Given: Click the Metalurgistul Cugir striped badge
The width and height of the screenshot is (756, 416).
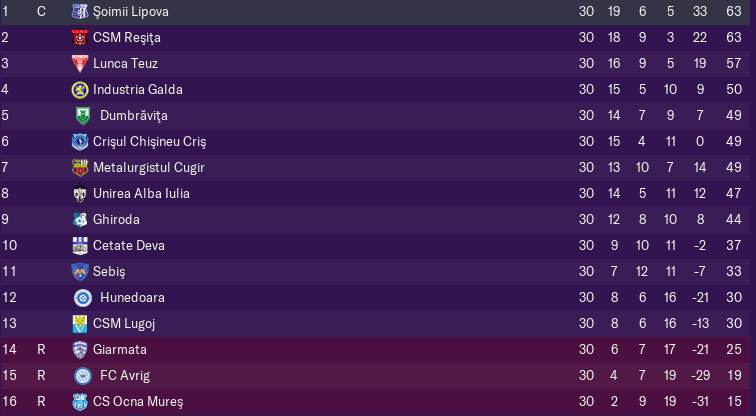Looking at the screenshot, I should [80, 168].
